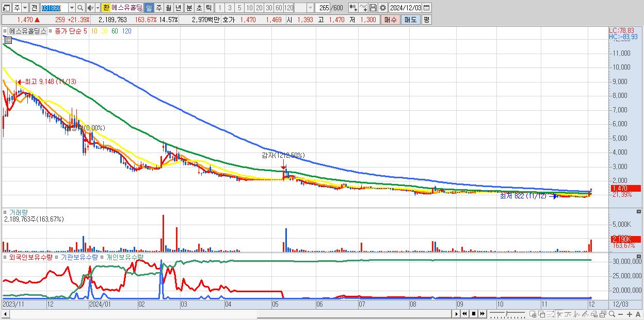This screenshot has height=320, width=644.
Task: Click the indicator add icon left of the line-tool icon
Action: 353,8
